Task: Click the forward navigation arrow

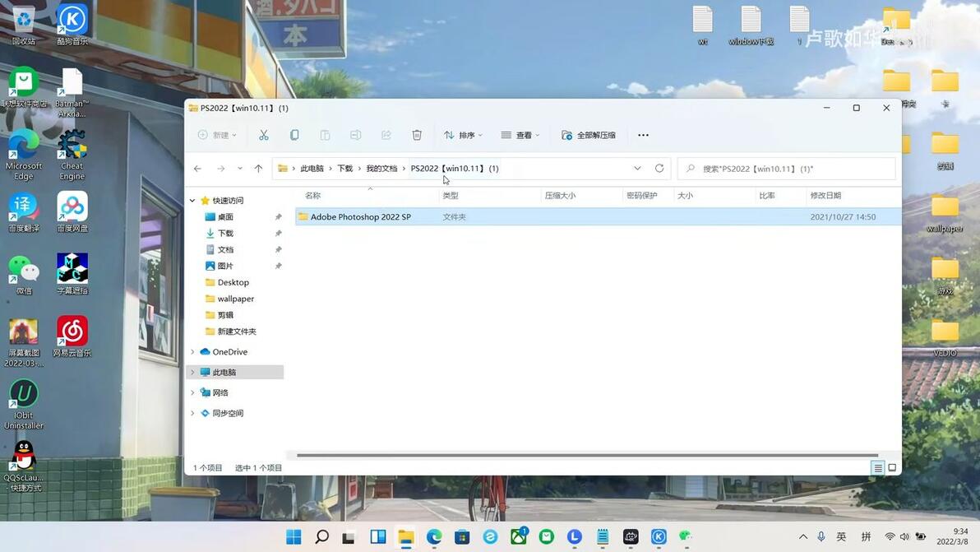Action: pyautogui.click(x=220, y=168)
